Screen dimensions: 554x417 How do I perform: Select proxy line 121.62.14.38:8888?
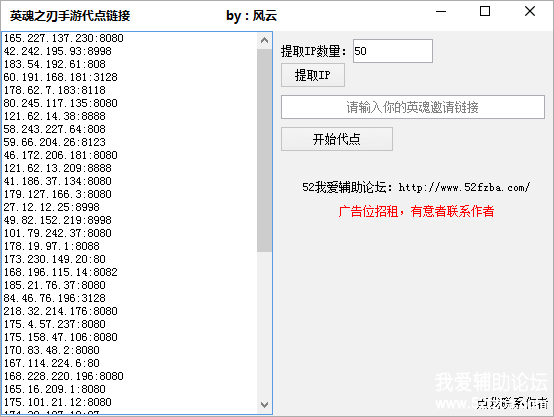[x=55, y=116]
